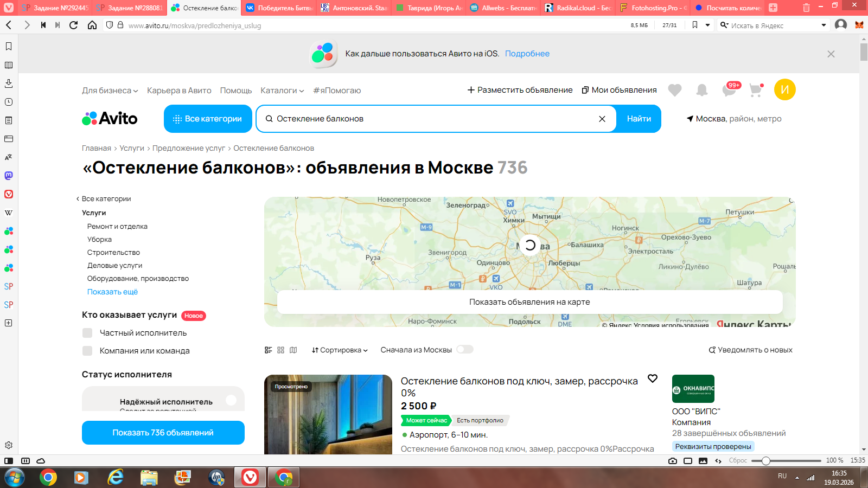Viewport: 868px width, 488px height.
Task: Open the Windows Start menu
Action: (x=15, y=478)
